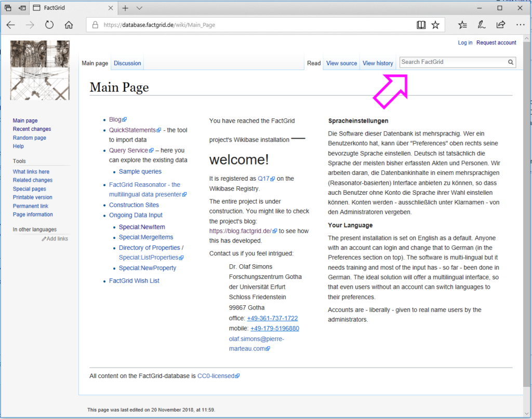Select the Main page tab

[95, 63]
